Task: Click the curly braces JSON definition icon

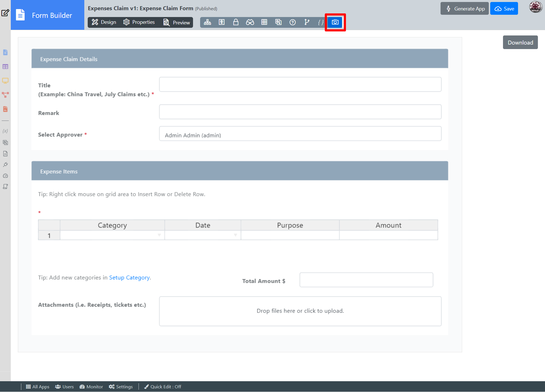Action: click(x=321, y=22)
